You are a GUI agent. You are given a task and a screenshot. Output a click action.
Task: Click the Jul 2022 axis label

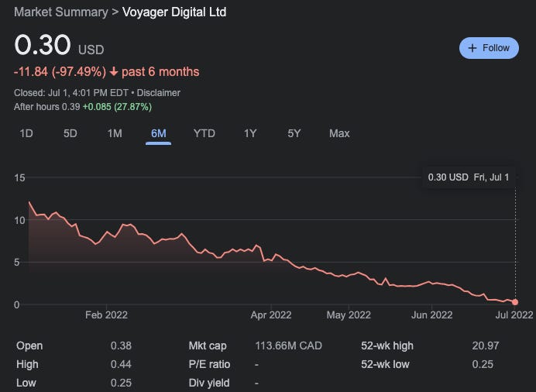(514, 315)
